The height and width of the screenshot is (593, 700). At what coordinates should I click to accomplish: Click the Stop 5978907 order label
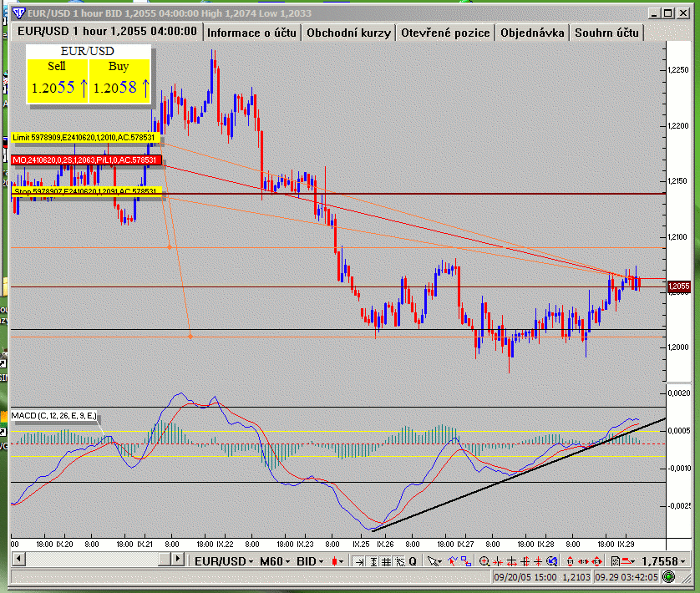pyautogui.click(x=85, y=191)
